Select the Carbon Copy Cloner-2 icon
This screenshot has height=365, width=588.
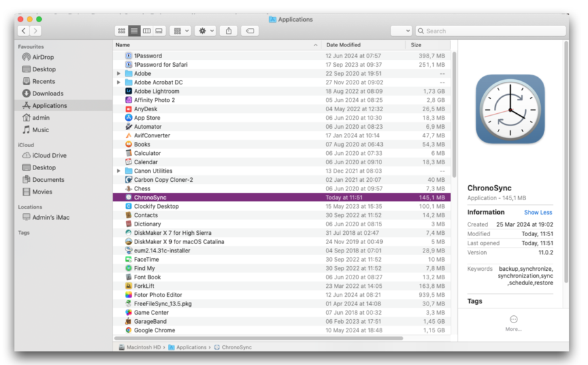pyautogui.click(x=129, y=179)
